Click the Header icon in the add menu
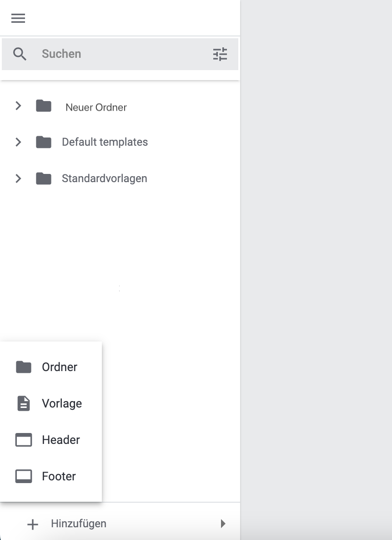 pyautogui.click(x=24, y=440)
